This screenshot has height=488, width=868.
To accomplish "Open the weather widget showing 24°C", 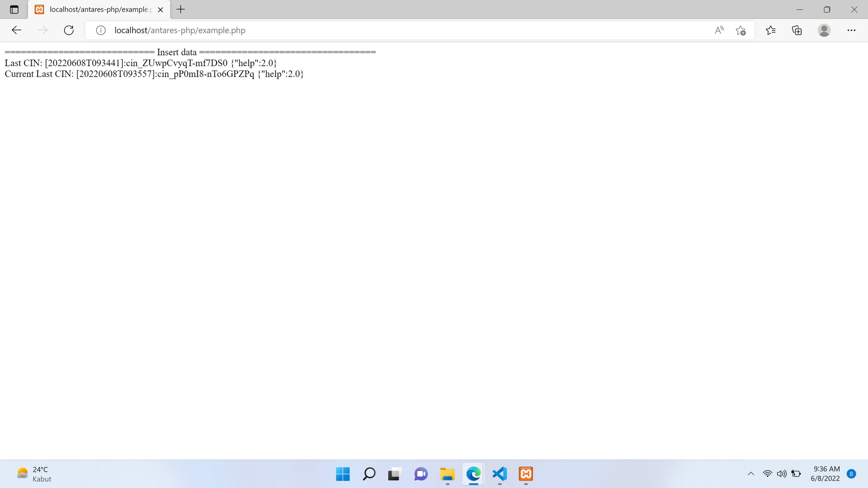I will (34, 474).
